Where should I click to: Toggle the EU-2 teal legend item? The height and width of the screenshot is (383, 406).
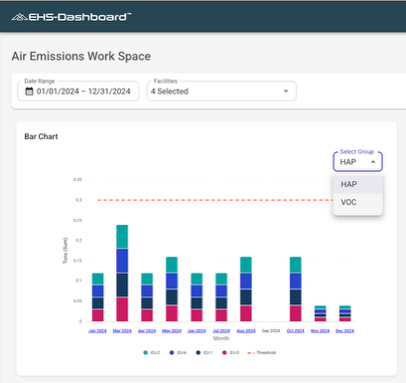(x=152, y=353)
